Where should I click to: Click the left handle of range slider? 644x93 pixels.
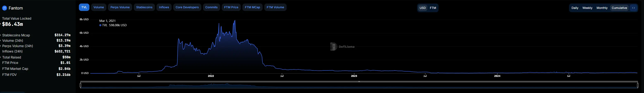(81, 86)
